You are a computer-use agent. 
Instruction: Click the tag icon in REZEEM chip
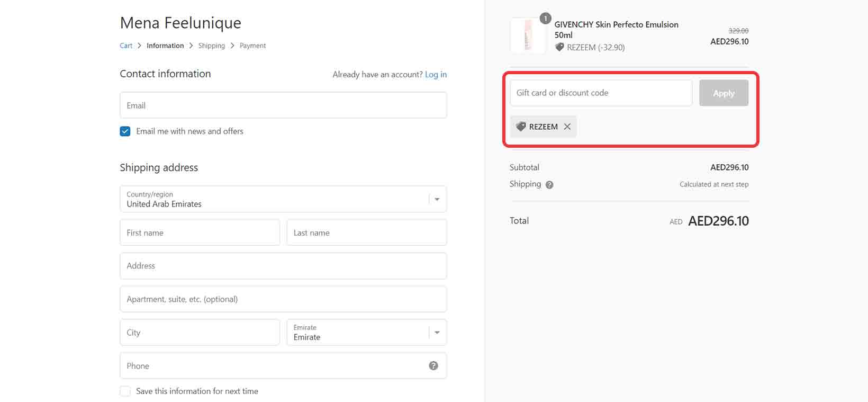(x=521, y=127)
